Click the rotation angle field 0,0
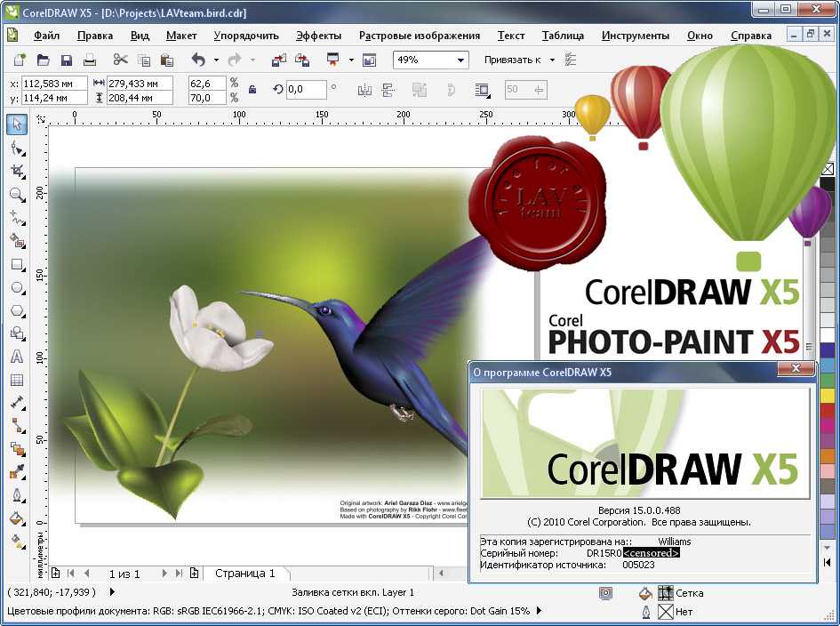Viewport: 840px width, 626px height. (x=306, y=90)
